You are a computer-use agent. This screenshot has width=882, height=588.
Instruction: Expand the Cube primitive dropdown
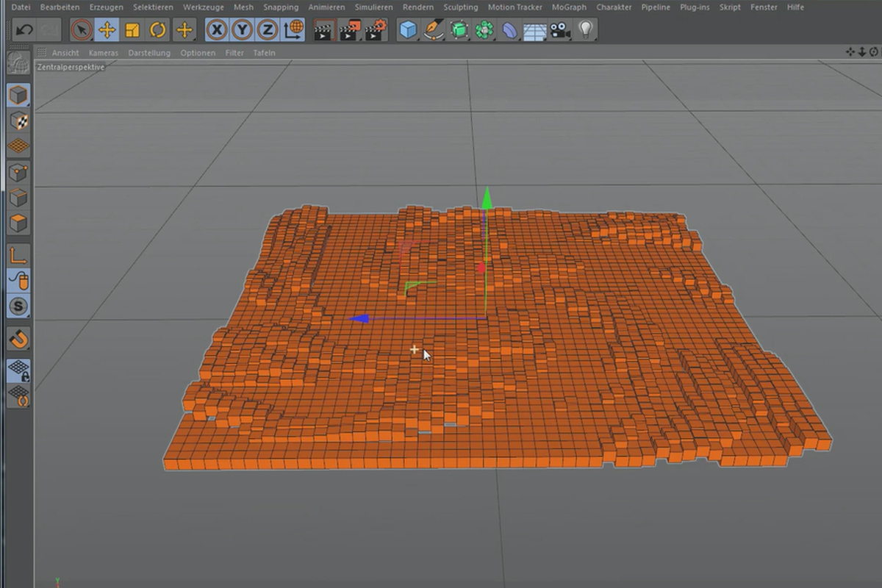point(417,37)
